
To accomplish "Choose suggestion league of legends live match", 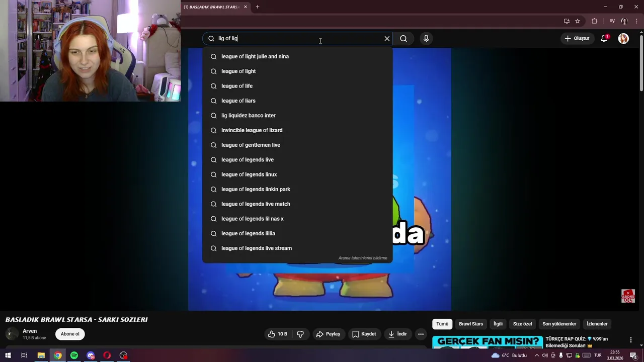I will click(297, 204).
